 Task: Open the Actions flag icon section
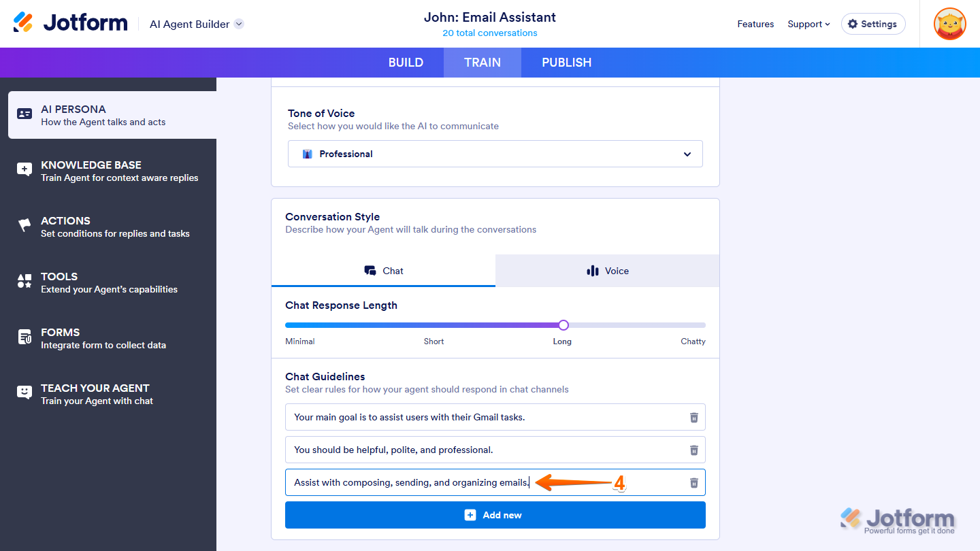coord(24,227)
